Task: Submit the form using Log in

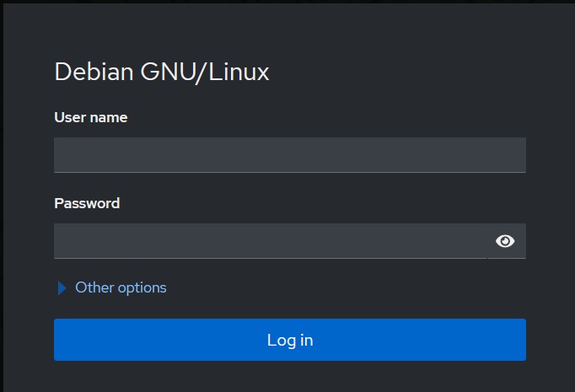Action: click(290, 340)
